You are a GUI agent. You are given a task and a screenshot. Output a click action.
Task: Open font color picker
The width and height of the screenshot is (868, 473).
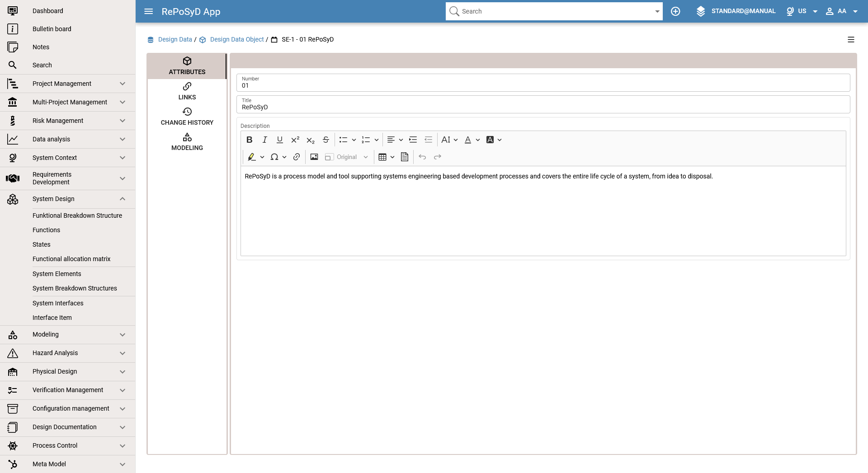click(472, 140)
